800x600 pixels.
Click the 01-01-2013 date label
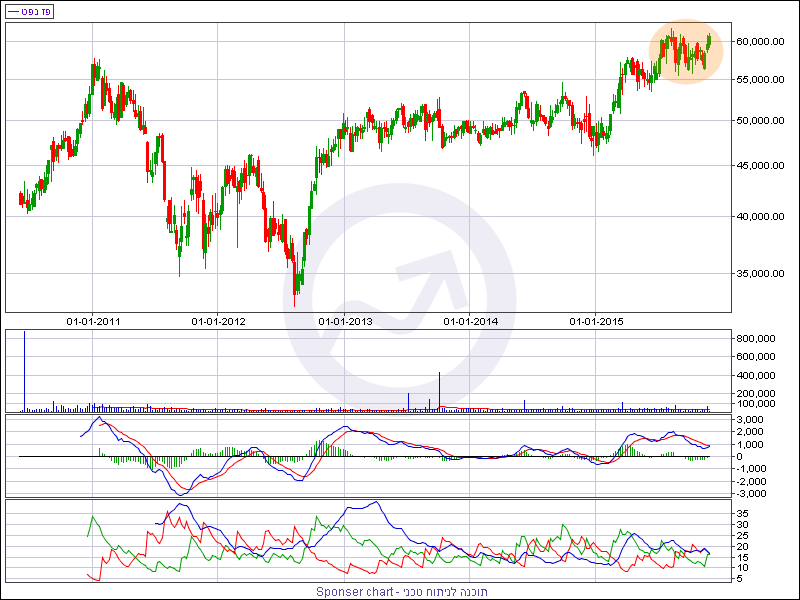345,321
